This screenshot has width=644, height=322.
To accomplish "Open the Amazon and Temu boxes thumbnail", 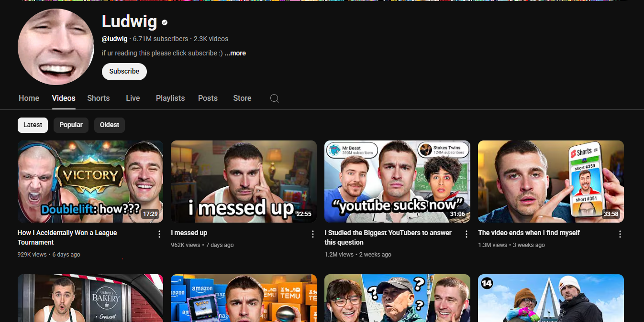I will [244, 298].
